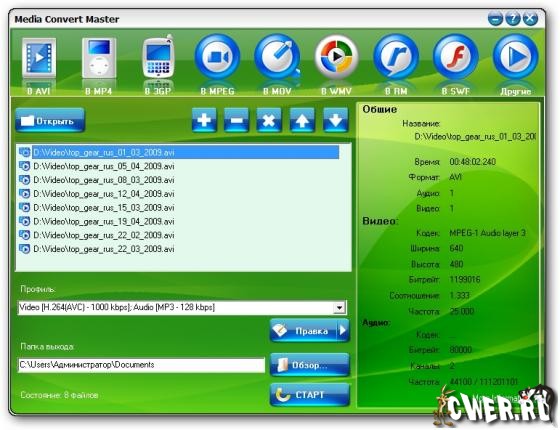Move the selected file down

point(335,120)
